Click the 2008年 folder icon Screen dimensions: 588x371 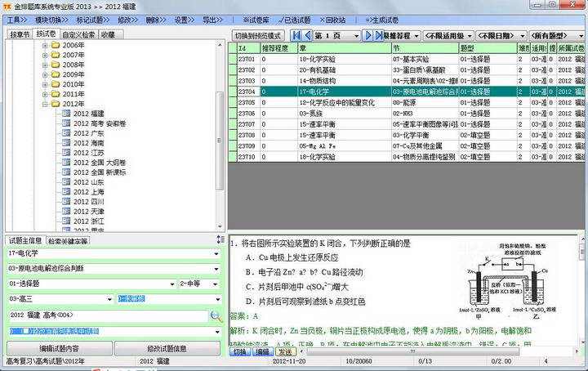point(56,65)
